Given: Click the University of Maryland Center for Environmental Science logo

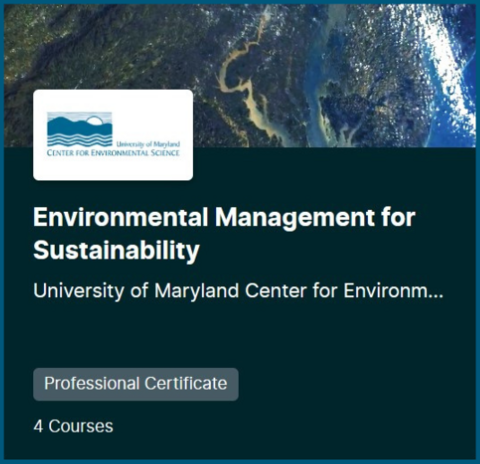Looking at the screenshot, I should pos(113,135).
